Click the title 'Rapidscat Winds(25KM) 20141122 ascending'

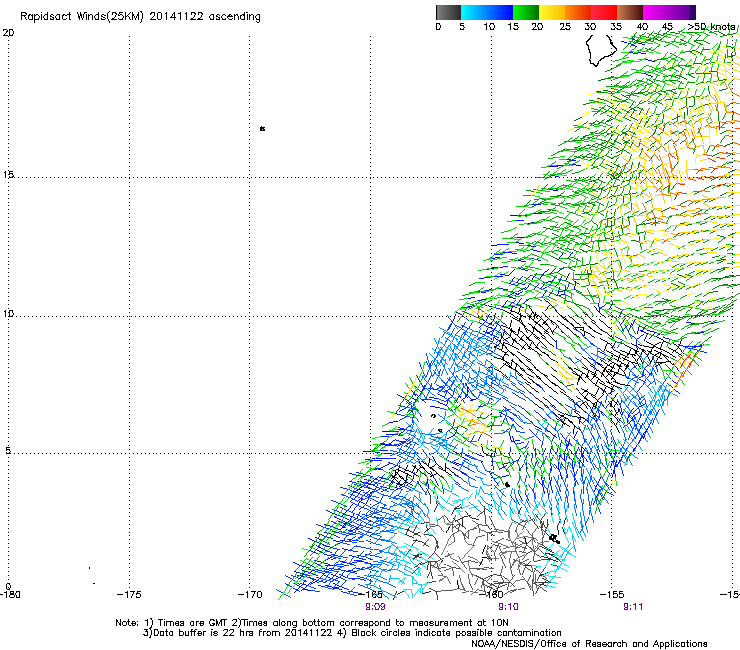pos(140,17)
